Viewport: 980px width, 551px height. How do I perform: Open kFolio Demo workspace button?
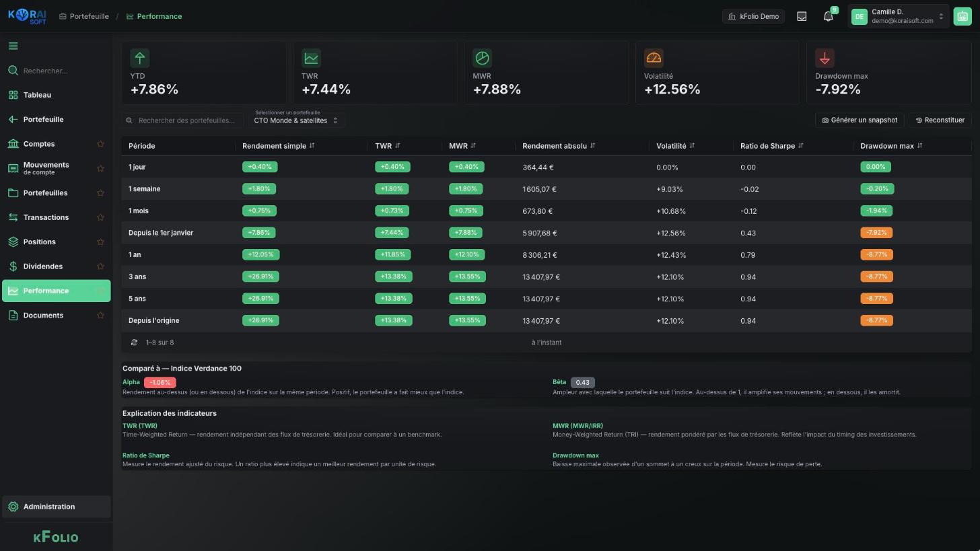pyautogui.click(x=753, y=17)
